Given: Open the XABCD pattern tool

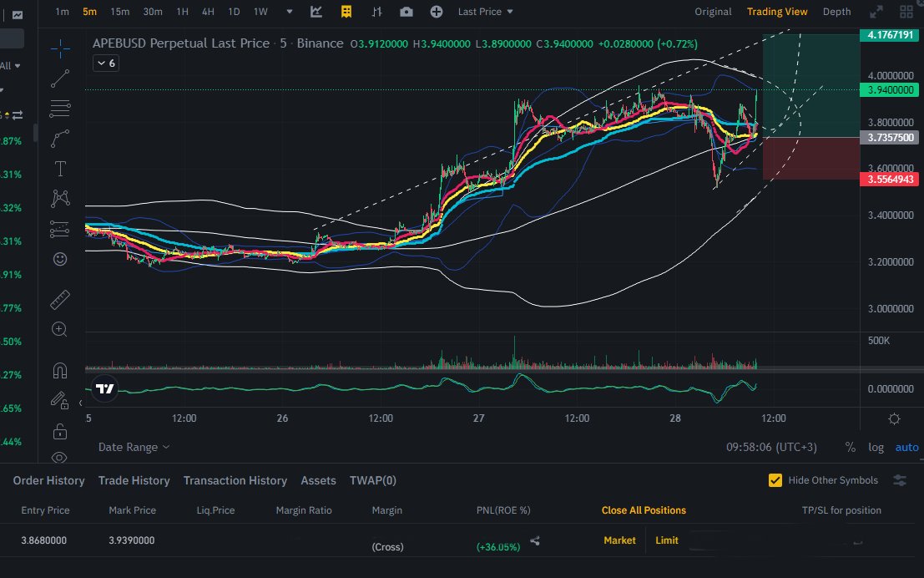Looking at the screenshot, I should (60, 199).
